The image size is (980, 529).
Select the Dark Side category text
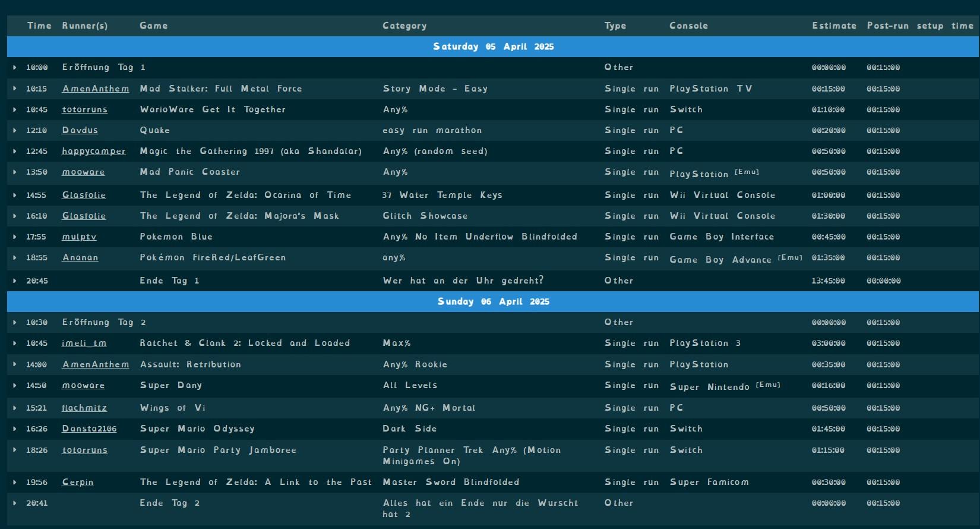(x=410, y=429)
